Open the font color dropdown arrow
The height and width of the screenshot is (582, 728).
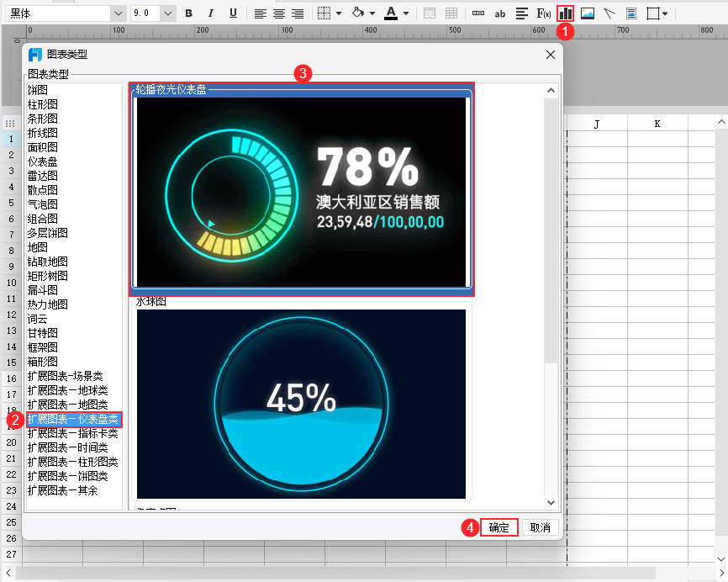click(406, 13)
